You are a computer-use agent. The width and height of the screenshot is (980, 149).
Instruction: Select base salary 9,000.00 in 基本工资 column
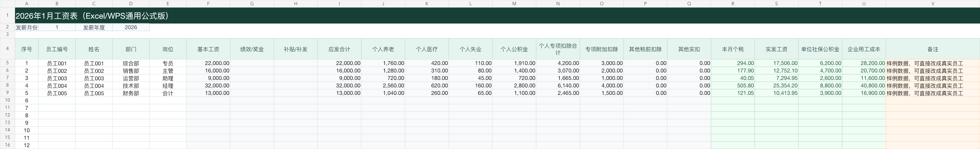(208, 78)
